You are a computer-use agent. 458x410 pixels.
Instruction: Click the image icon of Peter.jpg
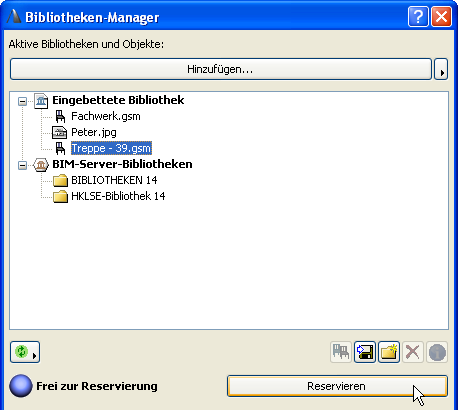pyautogui.click(x=60, y=132)
